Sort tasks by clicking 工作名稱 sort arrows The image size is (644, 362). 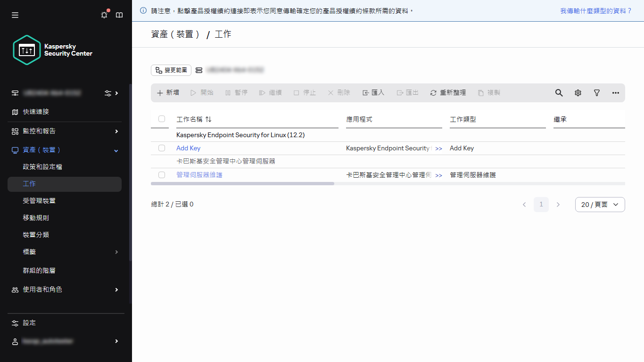[208, 119]
